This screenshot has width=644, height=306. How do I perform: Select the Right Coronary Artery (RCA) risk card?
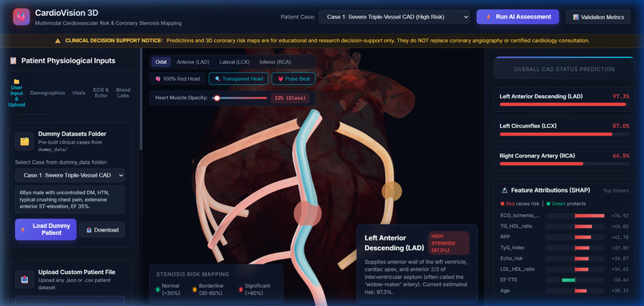[x=564, y=159]
